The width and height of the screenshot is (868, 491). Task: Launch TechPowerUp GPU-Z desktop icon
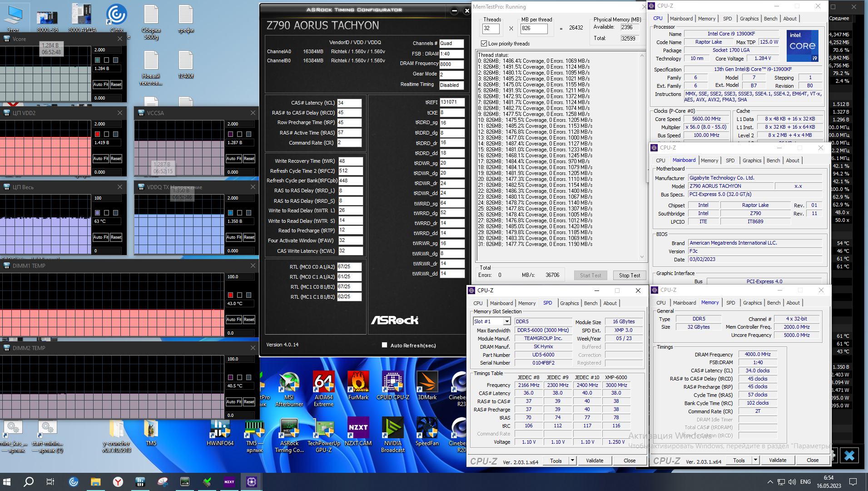tap(323, 435)
